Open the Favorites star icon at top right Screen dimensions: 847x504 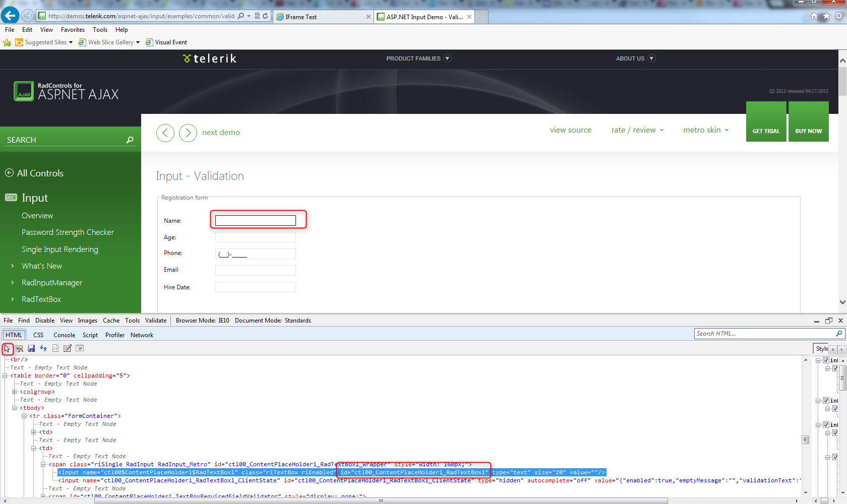pos(826,16)
